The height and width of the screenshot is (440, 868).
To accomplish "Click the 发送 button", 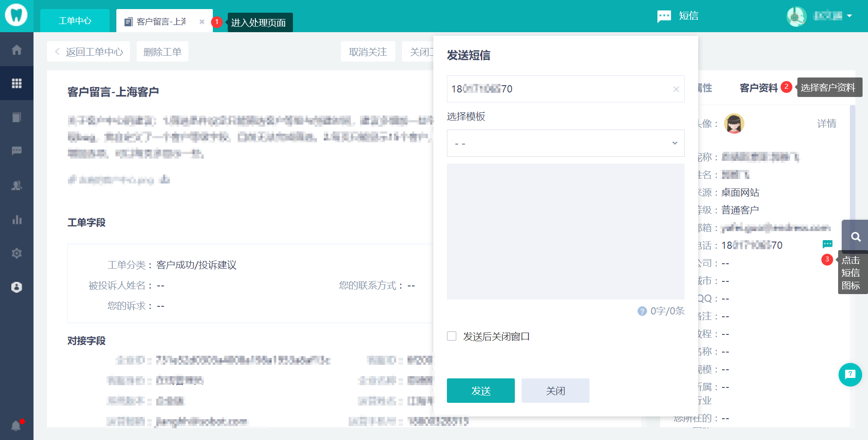I will pyautogui.click(x=481, y=391).
